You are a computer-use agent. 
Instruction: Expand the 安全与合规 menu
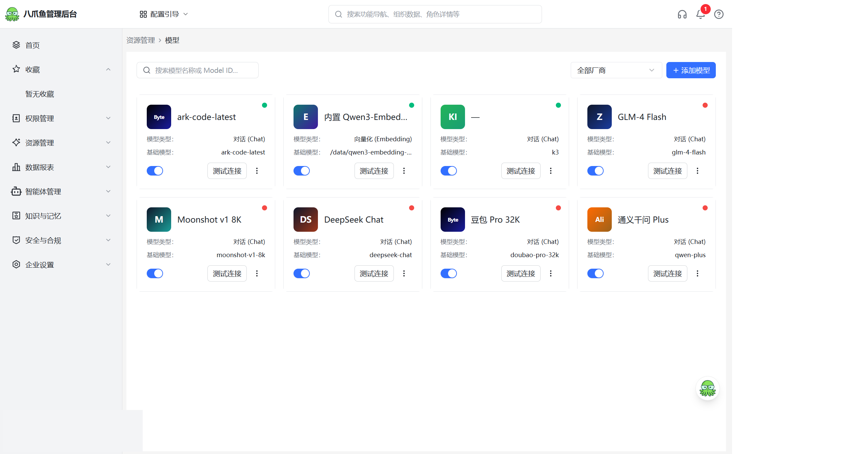[x=61, y=240]
